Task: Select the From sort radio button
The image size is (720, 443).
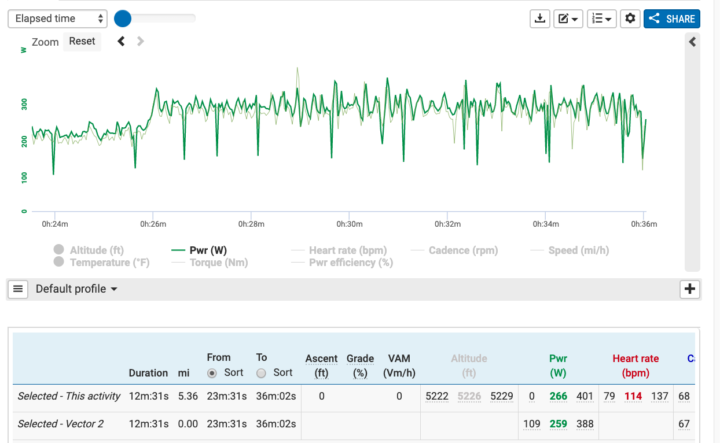Action: coord(212,373)
